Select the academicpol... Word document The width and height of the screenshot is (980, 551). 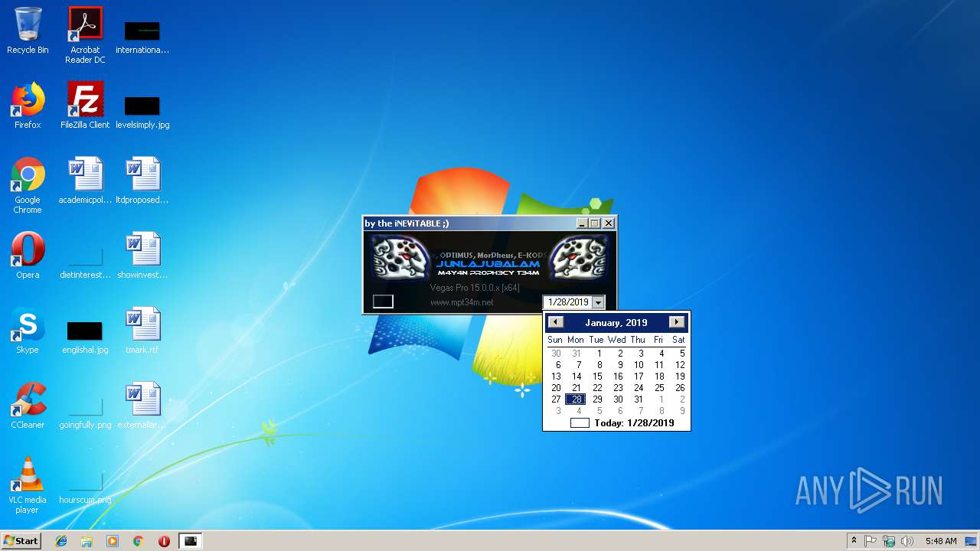[85, 181]
